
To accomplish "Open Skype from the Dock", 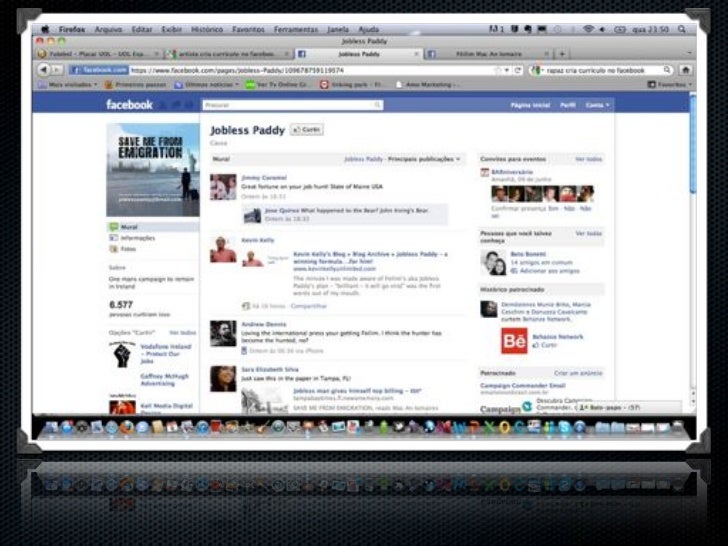I will (564, 427).
